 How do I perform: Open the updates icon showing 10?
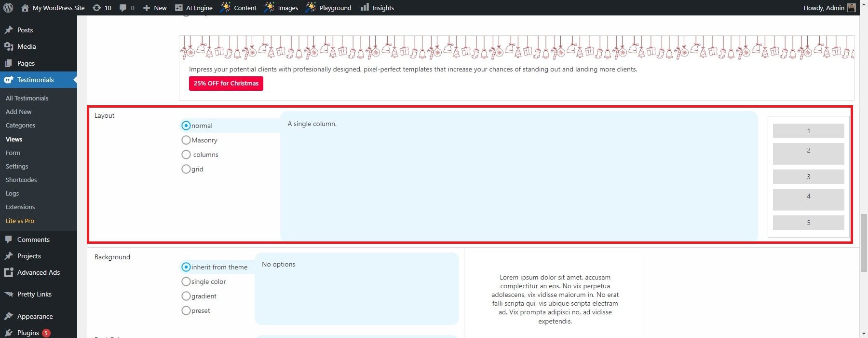click(x=97, y=8)
